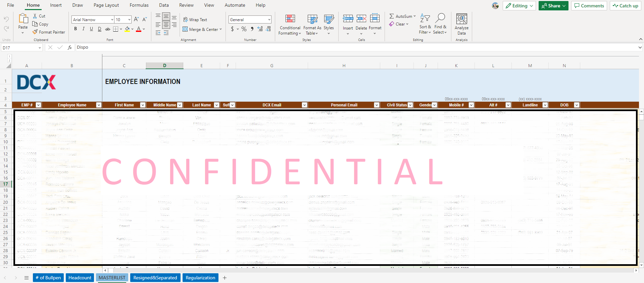Increase font size with larger A icon
This screenshot has width=644, height=283.
pyautogui.click(x=136, y=19)
